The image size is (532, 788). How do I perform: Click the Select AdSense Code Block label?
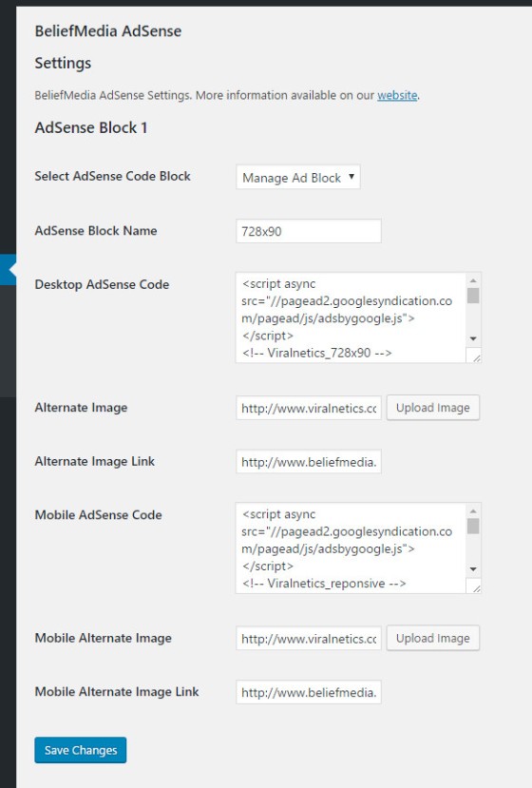tap(112, 177)
